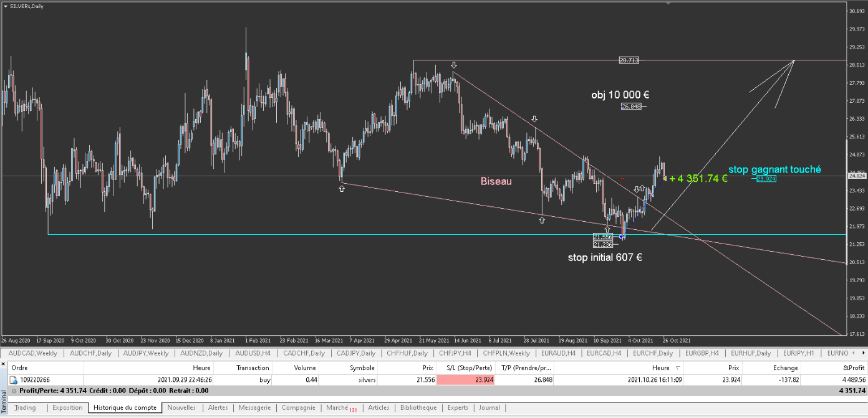868x418 pixels.
Task: Select the 'stop gagnant touché' chart label
Action: (775, 169)
